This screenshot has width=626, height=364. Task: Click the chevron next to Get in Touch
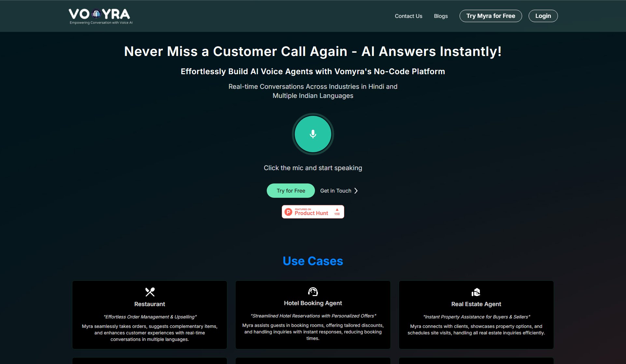coord(356,191)
